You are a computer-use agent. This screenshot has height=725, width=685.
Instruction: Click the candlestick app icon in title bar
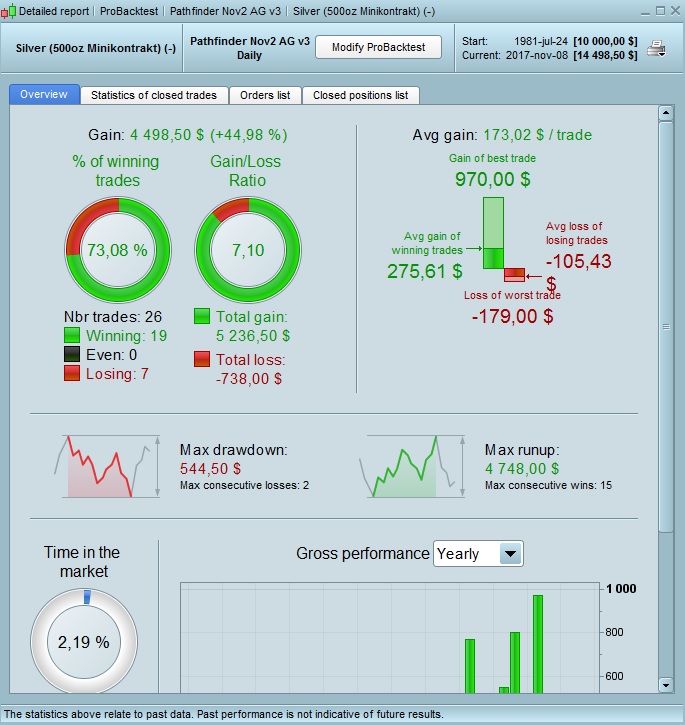point(8,11)
